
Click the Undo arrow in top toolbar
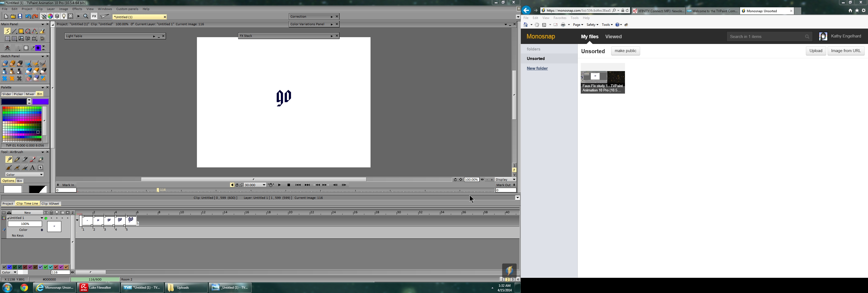(x=28, y=17)
